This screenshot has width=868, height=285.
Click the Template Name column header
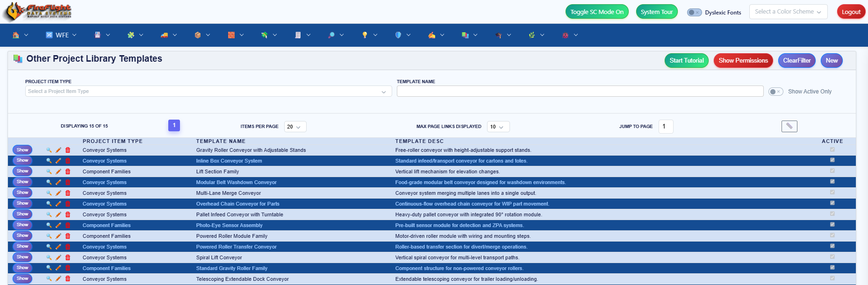[221, 141]
